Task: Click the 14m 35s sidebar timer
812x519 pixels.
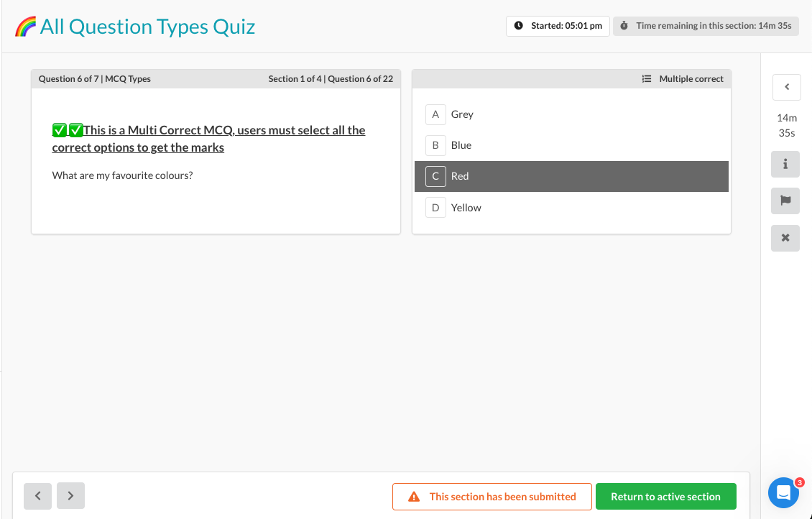Action: [787, 125]
